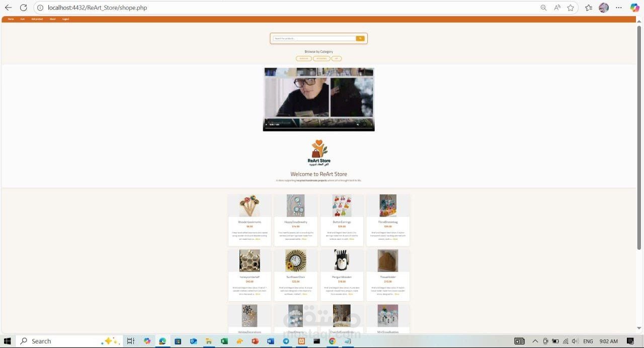Image resolution: width=644 pixels, height=348 pixels.
Task: Click the Browse by Category label
Action: (319, 51)
